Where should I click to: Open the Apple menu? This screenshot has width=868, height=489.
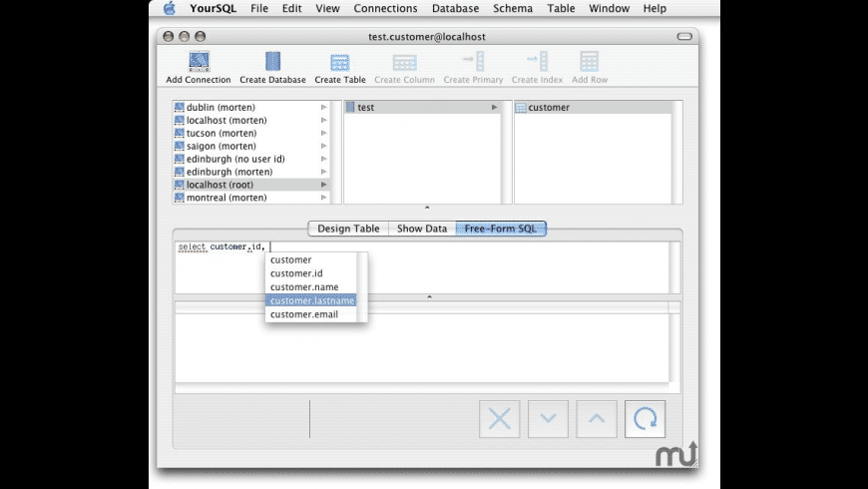[x=170, y=8]
